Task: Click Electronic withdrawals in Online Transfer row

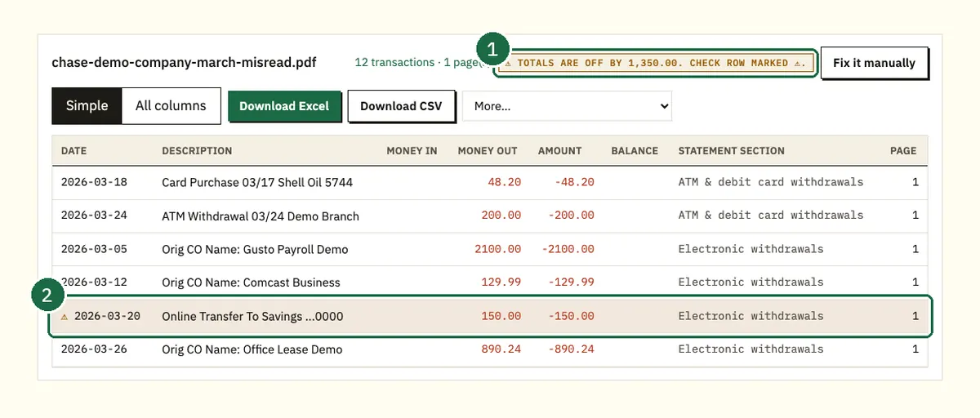Action: [751, 316]
